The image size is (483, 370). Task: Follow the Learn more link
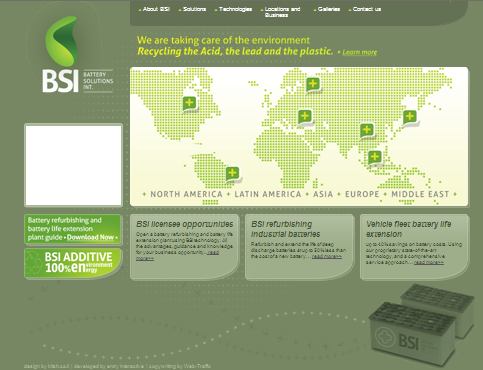point(360,52)
